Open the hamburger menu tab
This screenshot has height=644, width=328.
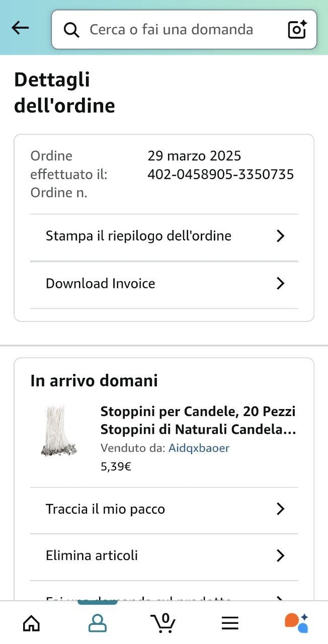pos(230,623)
